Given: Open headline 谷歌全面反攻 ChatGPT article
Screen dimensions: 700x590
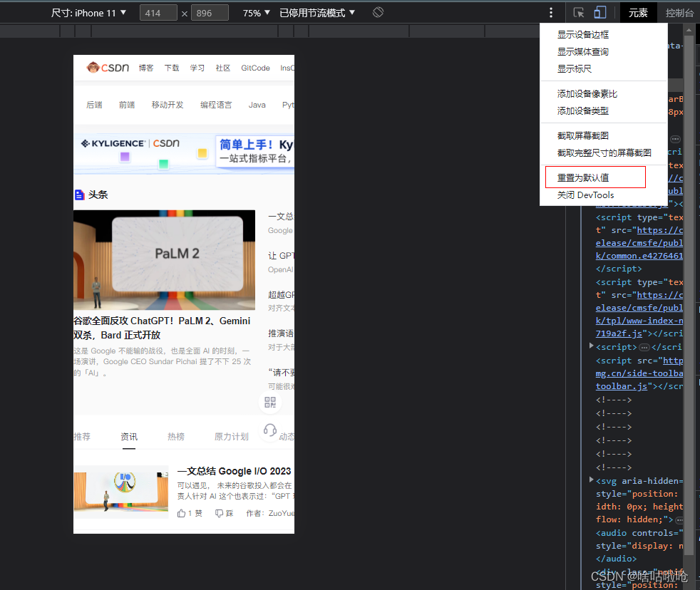Looking at the screenshot, I should coord(162,328).
